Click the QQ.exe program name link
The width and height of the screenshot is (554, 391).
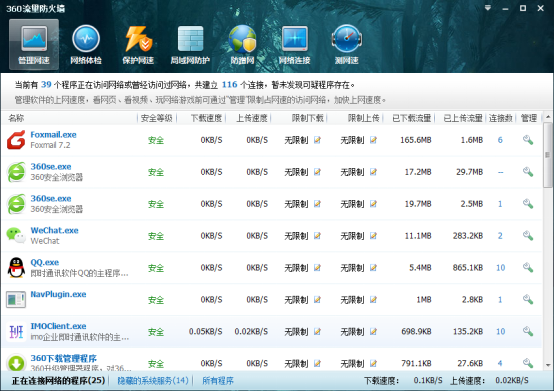tap(45, 262)
